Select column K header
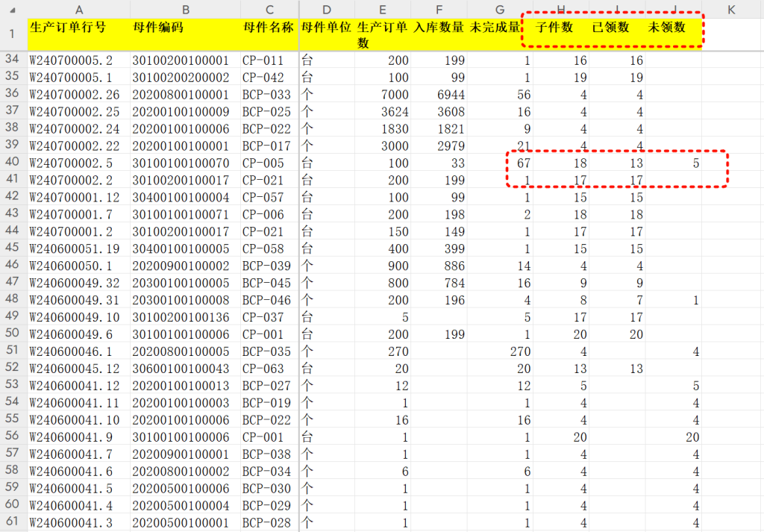 (731, 10)
